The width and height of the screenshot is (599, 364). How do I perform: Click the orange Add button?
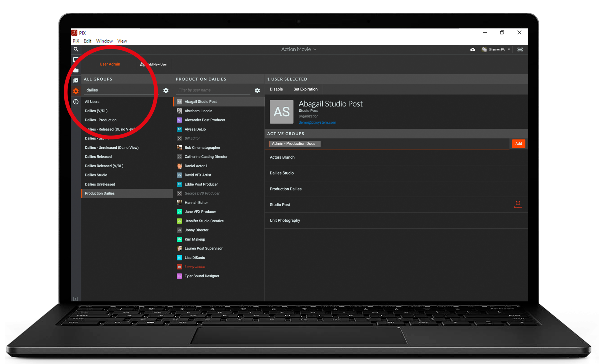click(x=518, y=144)
